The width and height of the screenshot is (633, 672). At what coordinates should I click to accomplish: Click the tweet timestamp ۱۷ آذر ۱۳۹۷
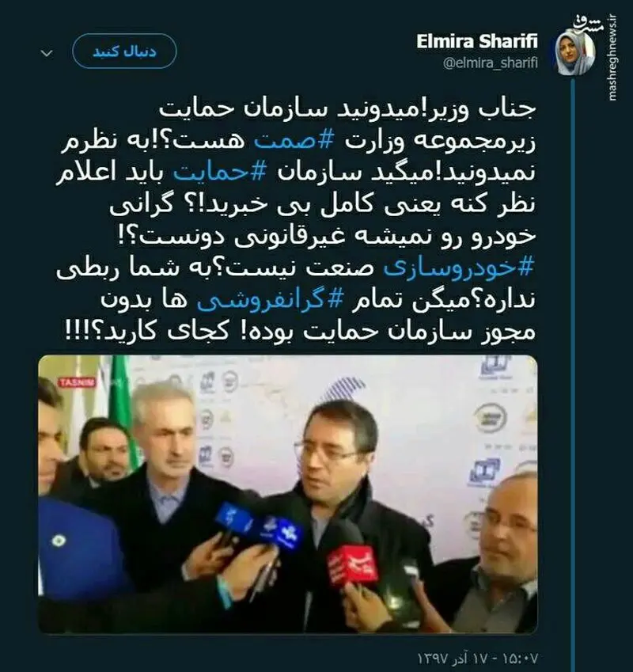pos(477,657)
